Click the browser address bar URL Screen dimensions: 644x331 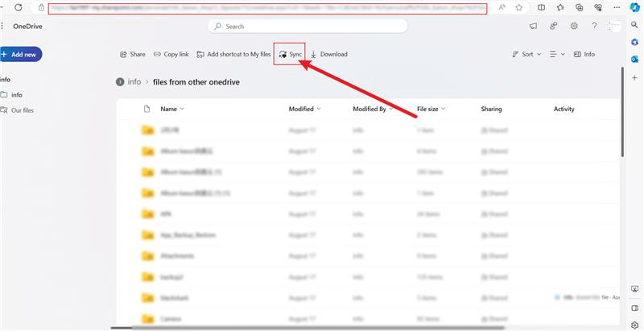tap(268, 8)
